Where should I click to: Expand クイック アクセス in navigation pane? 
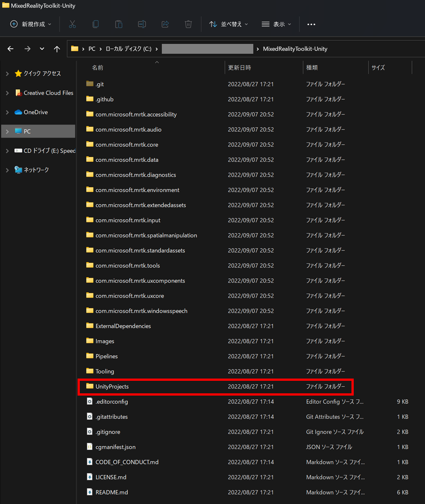[x=8, y=73]
